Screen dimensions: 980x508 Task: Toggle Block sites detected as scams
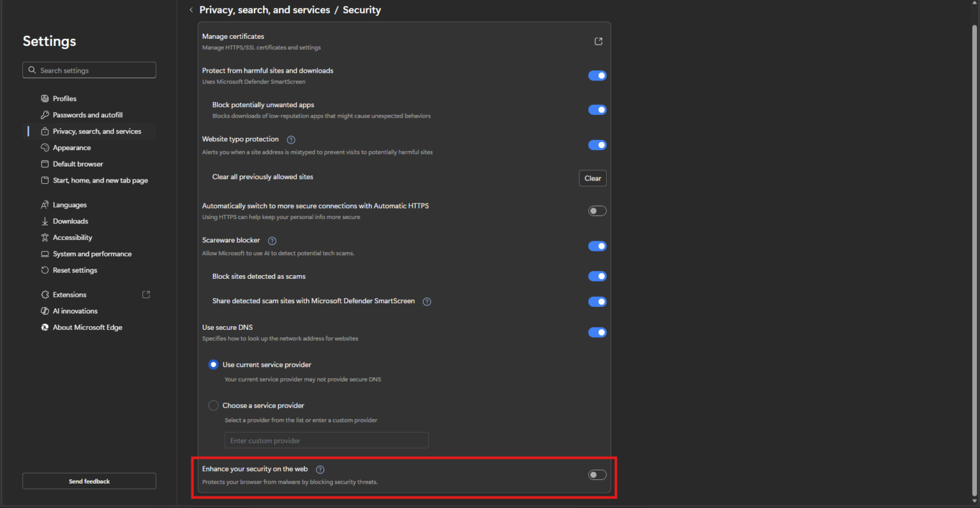coord(597,276)
